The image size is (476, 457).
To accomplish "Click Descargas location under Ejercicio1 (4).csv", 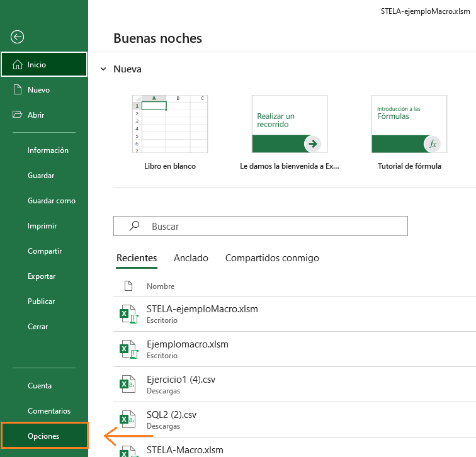I will click(x=163, y=391).
